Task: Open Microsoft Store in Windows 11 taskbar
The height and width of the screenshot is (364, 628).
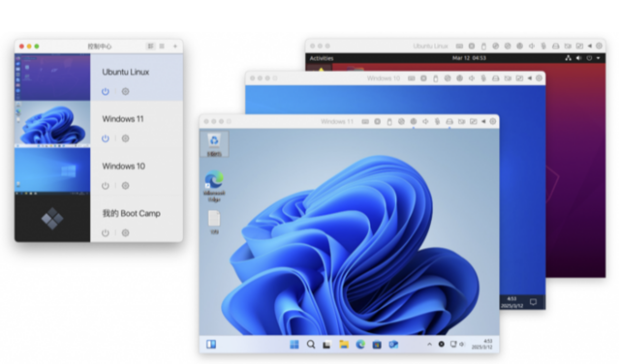Action: tap(377, 344)
